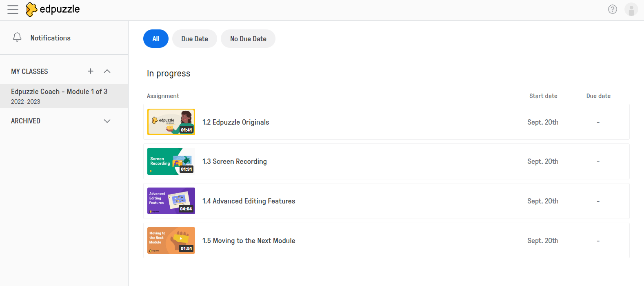This screenshot has width=644, height=286.
Task: Open the 1.3 Screen Recording thumbnail
Action: (171, 161)
